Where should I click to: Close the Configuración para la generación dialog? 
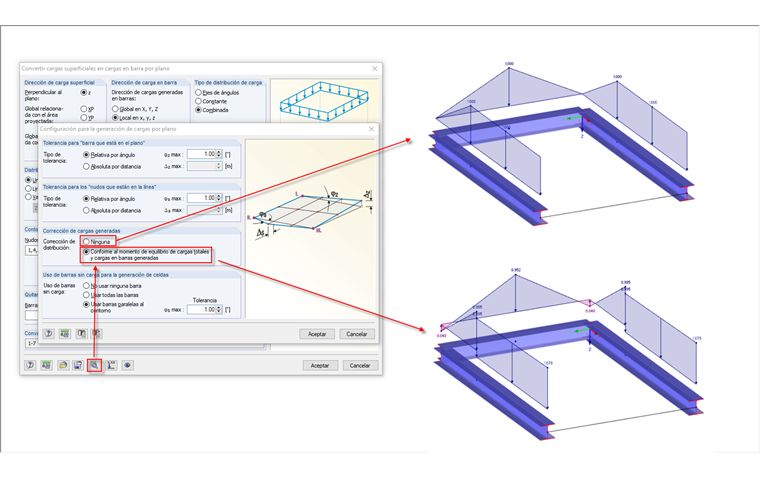coord(371,129)
